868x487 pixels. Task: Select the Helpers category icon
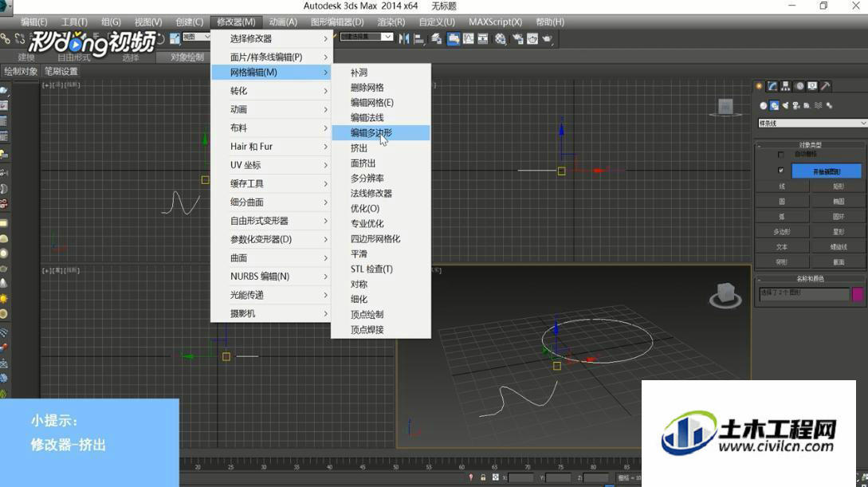[x=807, y=105]
